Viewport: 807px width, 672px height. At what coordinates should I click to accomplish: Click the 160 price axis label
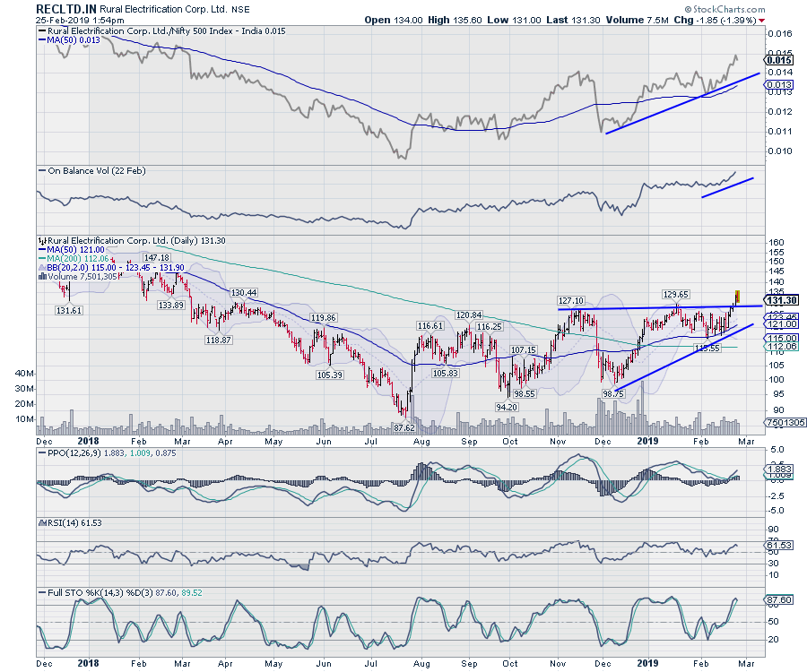[777, 243]
